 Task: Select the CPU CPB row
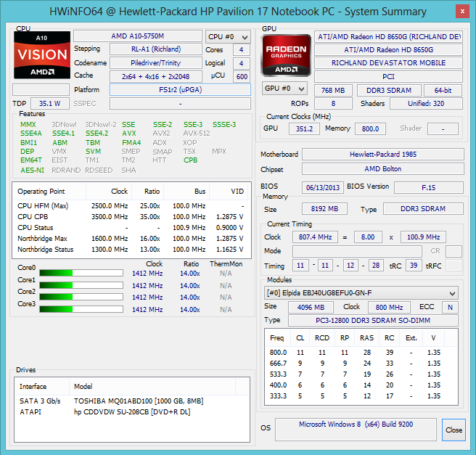131,217
